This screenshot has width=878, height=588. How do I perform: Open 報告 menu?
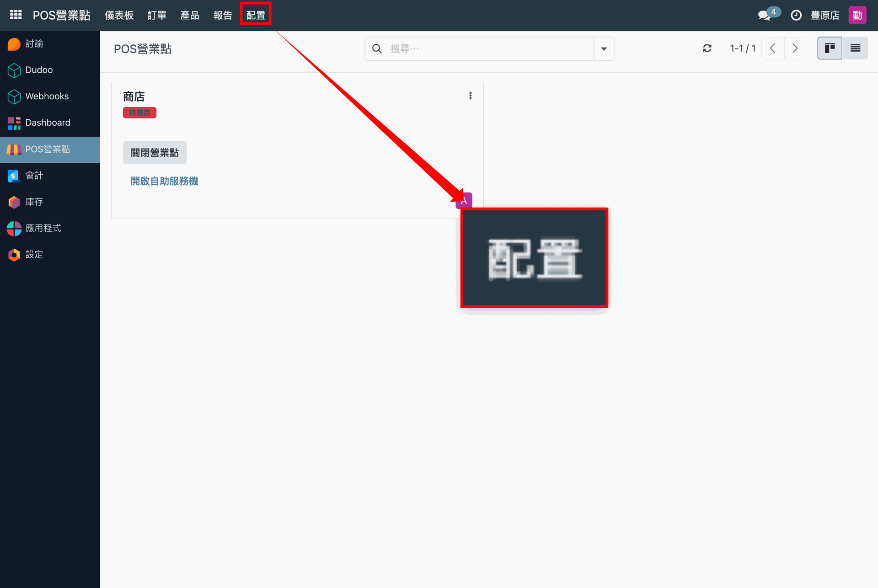223,16
